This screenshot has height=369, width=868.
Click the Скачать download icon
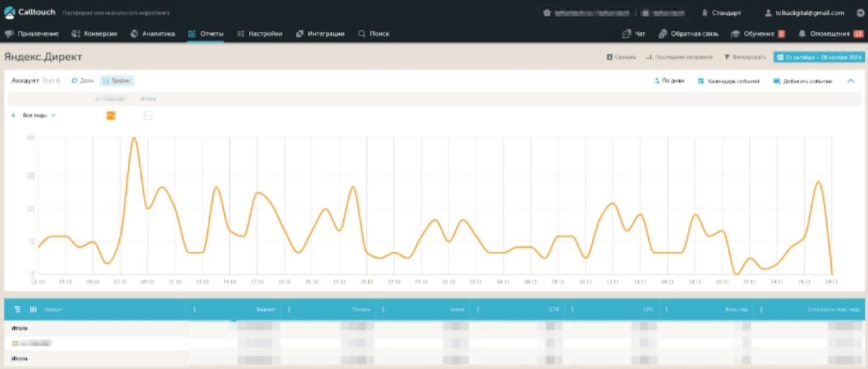tap(609, 57)
